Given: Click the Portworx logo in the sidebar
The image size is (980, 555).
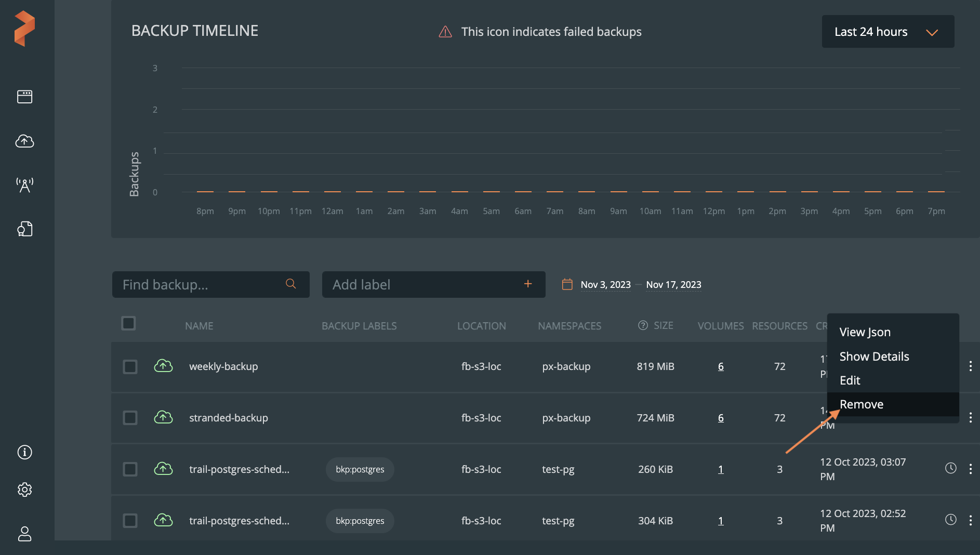Looking at the screenshot, I should coord(24,29).
